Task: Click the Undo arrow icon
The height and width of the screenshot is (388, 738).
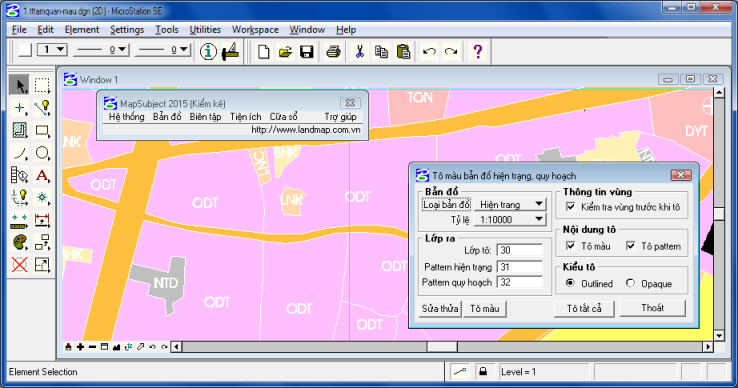Action: (429, 51)
